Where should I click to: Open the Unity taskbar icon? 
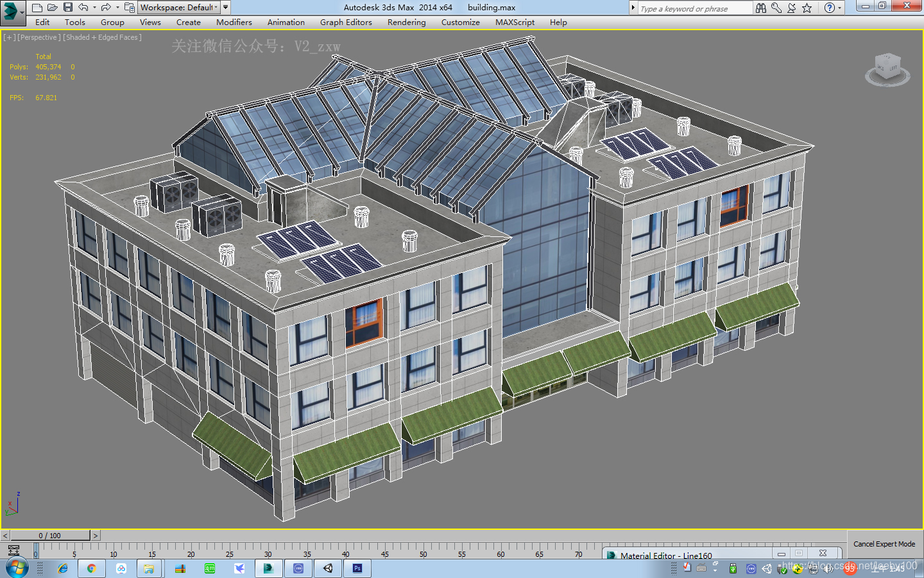[x=327, y=568]
